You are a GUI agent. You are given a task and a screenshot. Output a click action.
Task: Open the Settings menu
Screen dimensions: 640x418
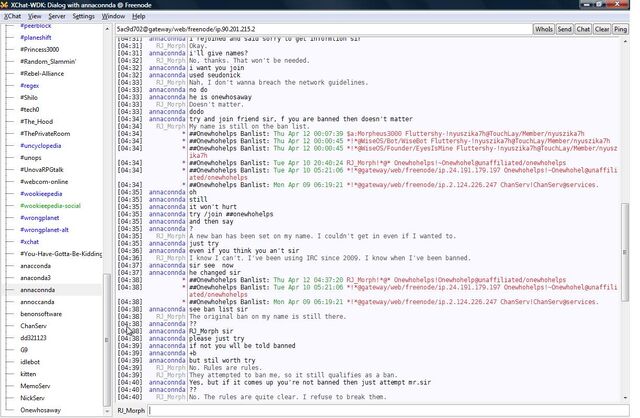[83, 16]
